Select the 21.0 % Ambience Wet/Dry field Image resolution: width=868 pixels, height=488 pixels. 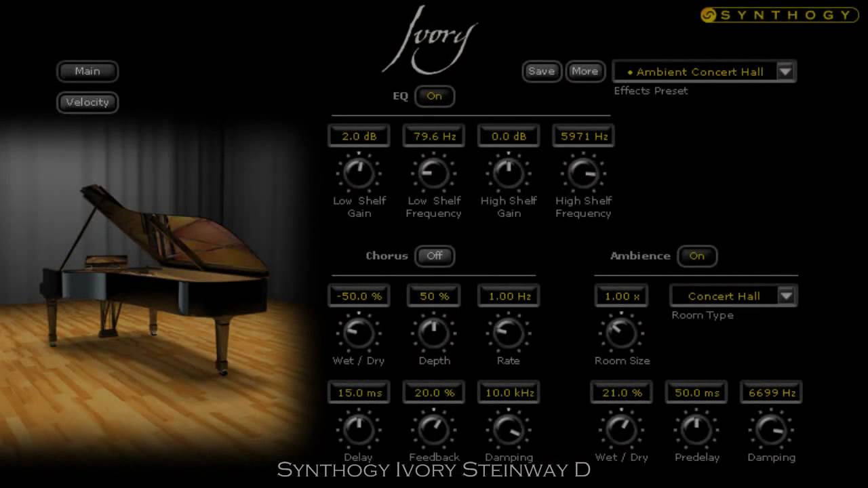pos(621,392)
